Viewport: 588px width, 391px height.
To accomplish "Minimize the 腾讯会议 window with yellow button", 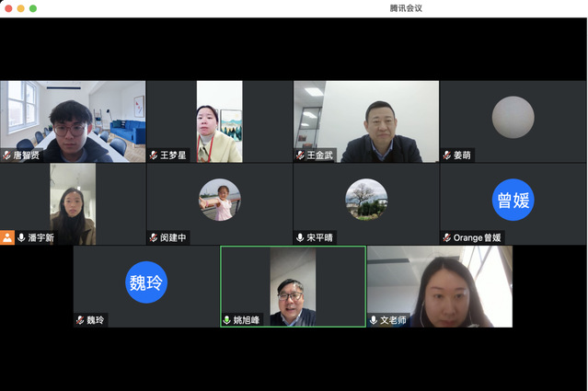I will click(20, 8).
